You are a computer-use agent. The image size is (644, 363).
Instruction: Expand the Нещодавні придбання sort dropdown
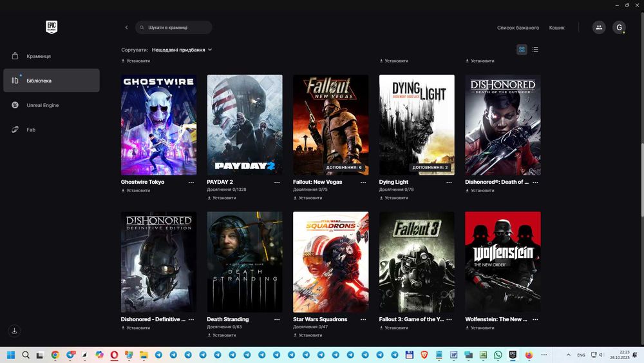tap(182, 50)
